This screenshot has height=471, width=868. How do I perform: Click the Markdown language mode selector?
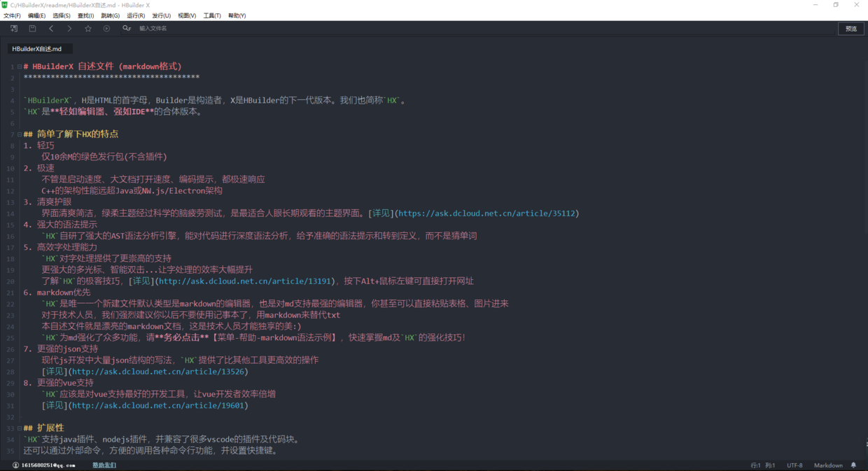coord(828,465)
